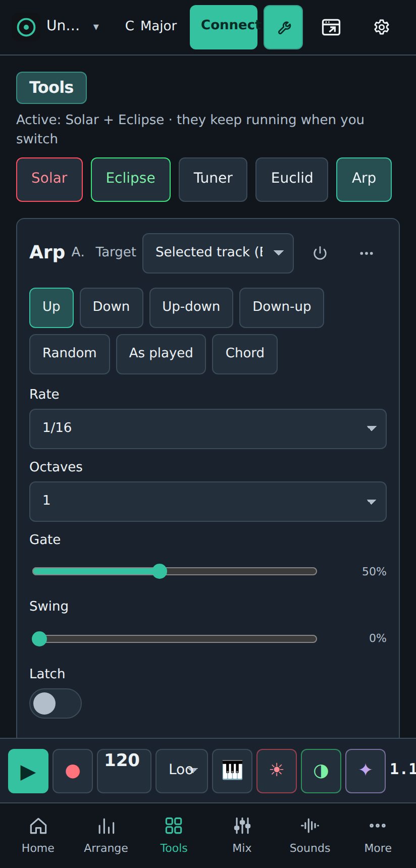Click the purple sparkle star icon

(366, 771)
